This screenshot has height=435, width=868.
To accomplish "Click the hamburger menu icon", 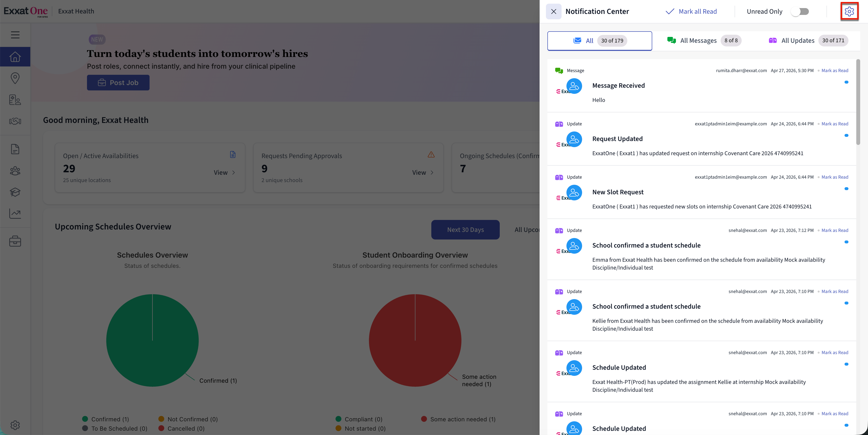I will [x=15, y=35].
